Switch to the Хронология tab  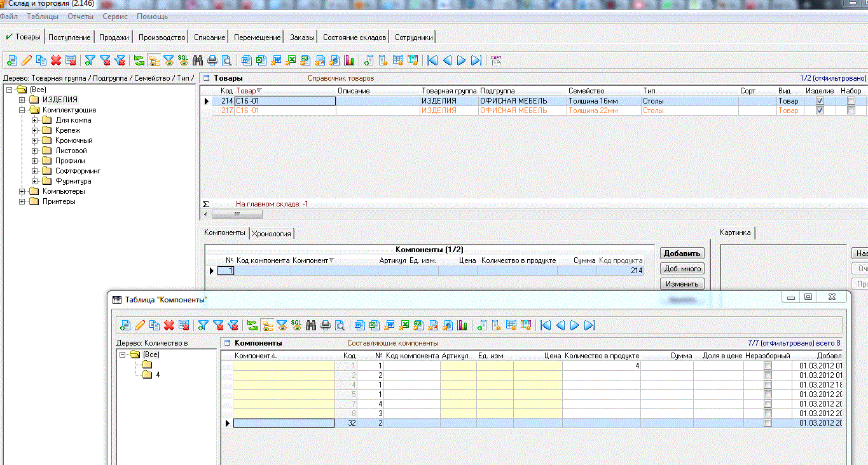pyautogui.click(x=272, y=234)
